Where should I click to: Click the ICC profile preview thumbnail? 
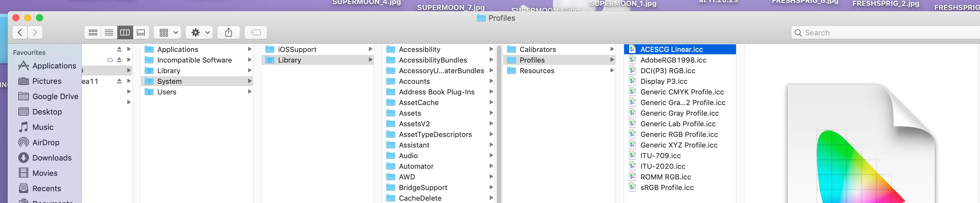[x=861, y=144]
